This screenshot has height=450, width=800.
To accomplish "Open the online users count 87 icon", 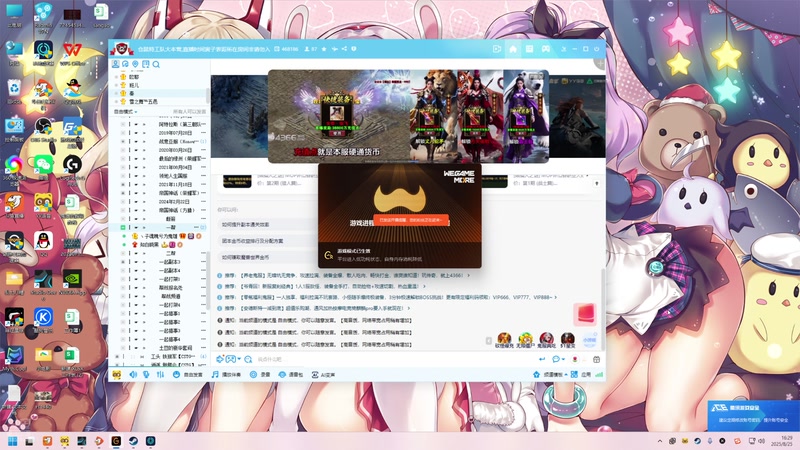I will coord(311,49).
